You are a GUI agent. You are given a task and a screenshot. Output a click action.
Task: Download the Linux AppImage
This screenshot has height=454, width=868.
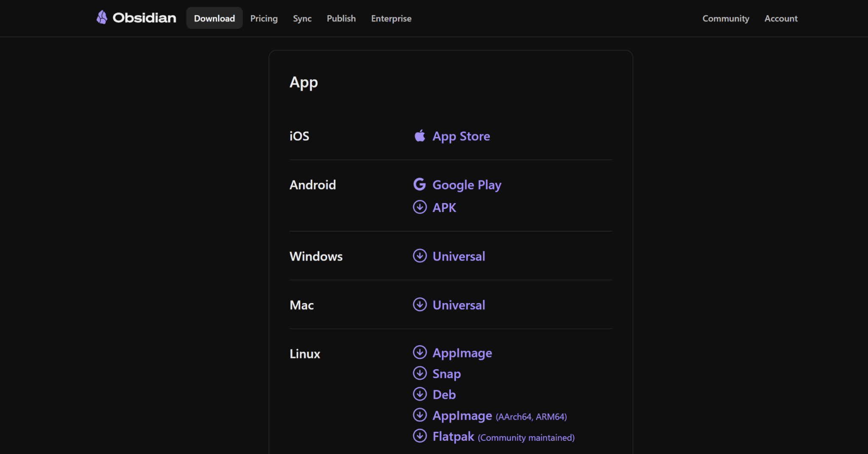tap(462, 353)
